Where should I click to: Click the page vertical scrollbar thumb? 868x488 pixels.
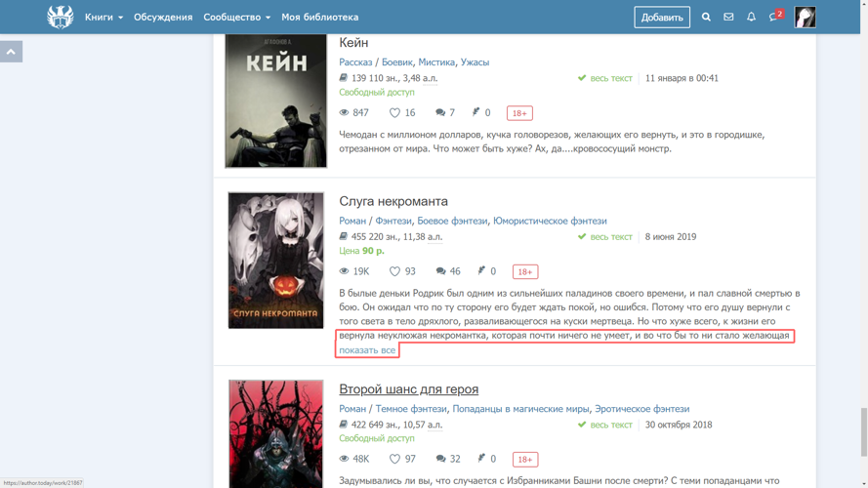pos(863,432)
